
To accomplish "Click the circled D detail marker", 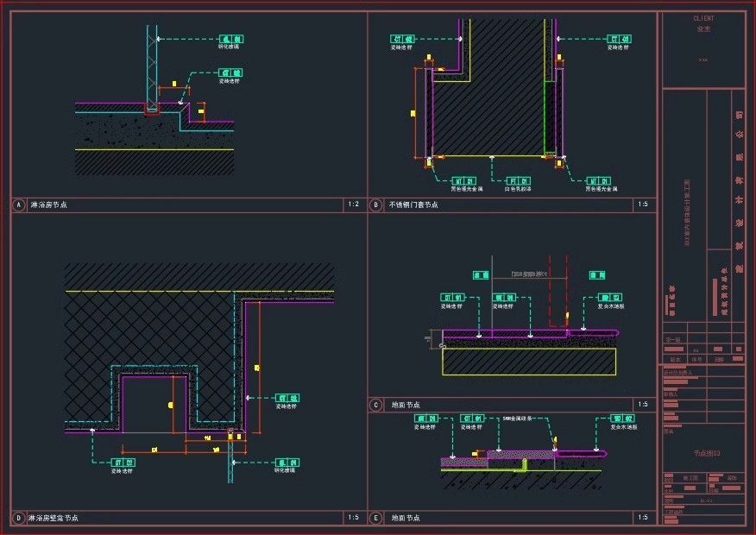I will (18, 518).
